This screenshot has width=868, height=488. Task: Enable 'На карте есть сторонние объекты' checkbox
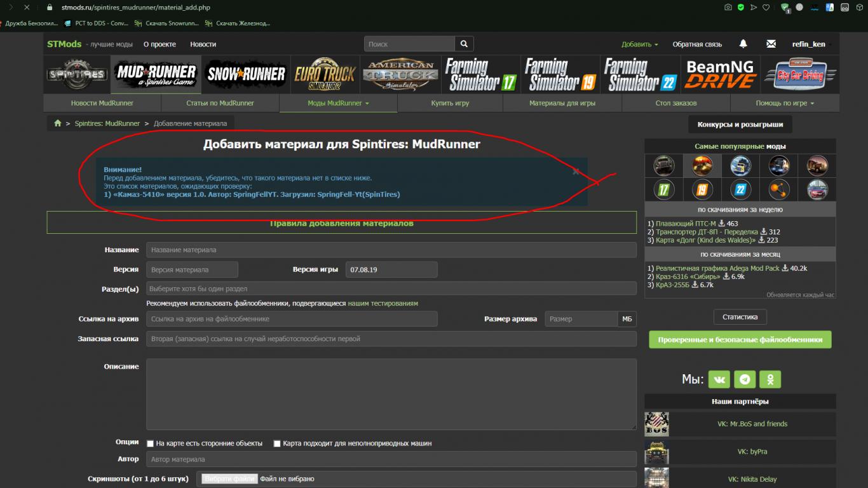pyautogui.click(x=151, y=444)
